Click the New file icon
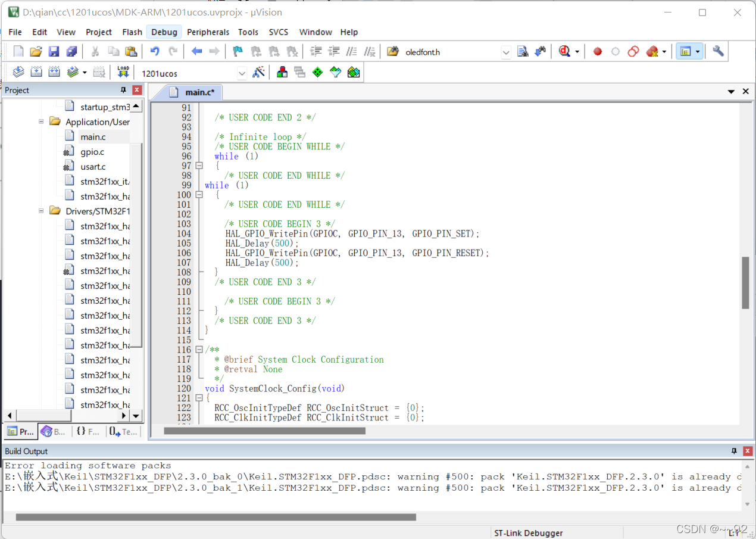 [x=18, y=52]
